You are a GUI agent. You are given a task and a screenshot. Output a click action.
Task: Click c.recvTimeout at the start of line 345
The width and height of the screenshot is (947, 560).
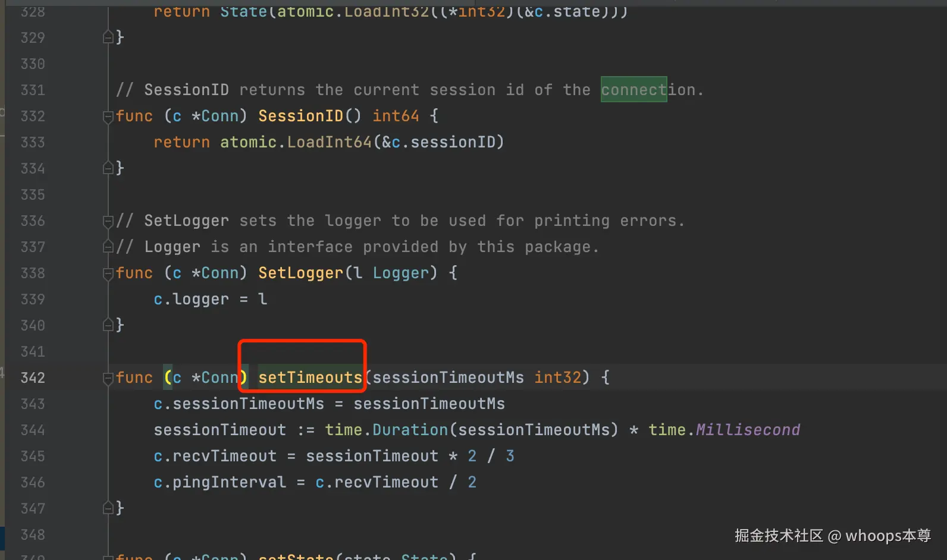(215, 456)
